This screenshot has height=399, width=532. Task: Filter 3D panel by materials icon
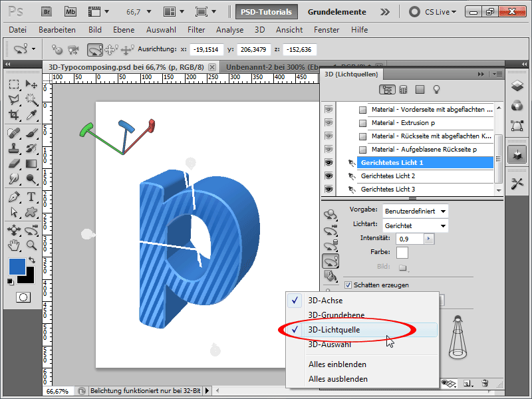pyautogui.click(x=420, y=90)
